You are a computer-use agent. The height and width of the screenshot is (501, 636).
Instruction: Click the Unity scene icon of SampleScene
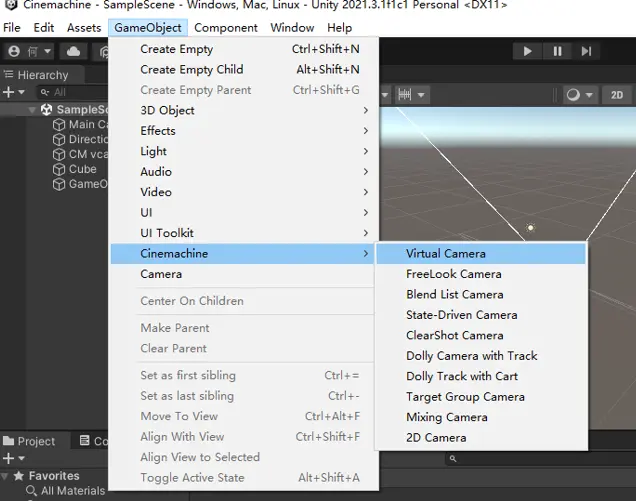coord(46,109)
